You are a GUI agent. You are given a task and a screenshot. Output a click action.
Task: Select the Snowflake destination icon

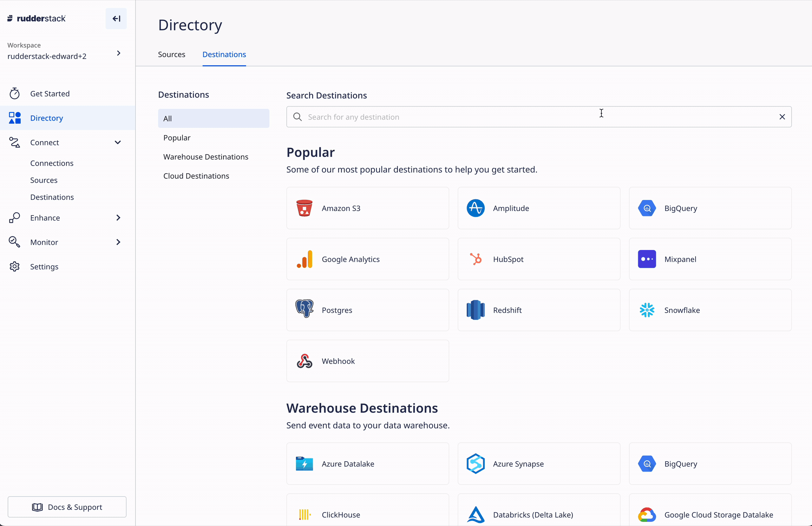tap(646, 310)
